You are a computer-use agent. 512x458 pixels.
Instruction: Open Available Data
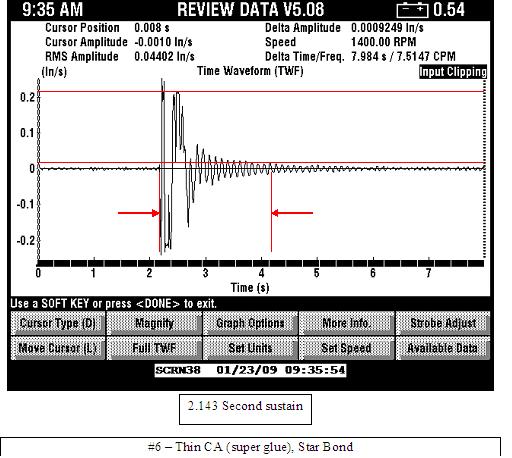443,348
